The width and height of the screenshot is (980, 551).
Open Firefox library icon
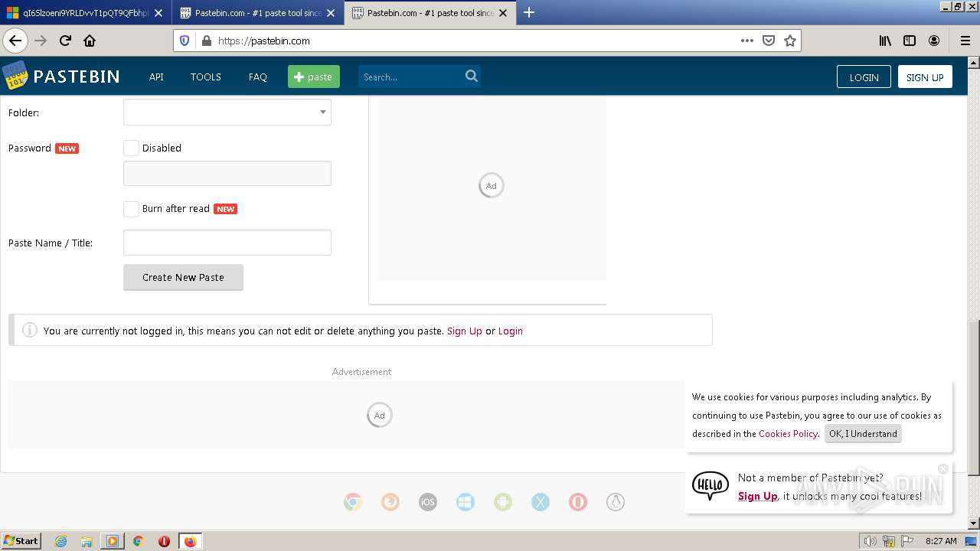[885, 41]
